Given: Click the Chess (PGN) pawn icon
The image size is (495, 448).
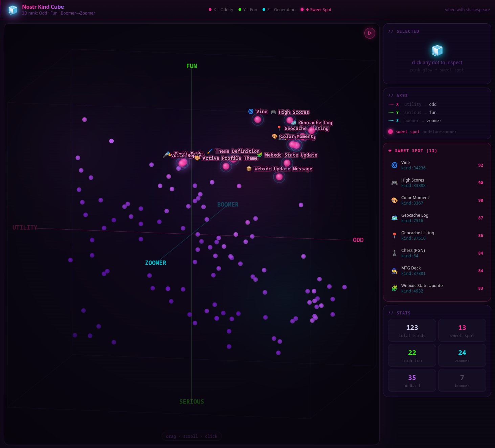Looking at the screenshot, I should click(x=394, y=253).
